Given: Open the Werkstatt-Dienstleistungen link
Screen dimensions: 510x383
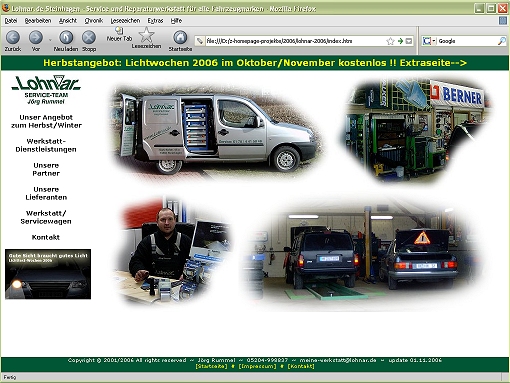Looking at the screenshot, I should coord(46,145).
